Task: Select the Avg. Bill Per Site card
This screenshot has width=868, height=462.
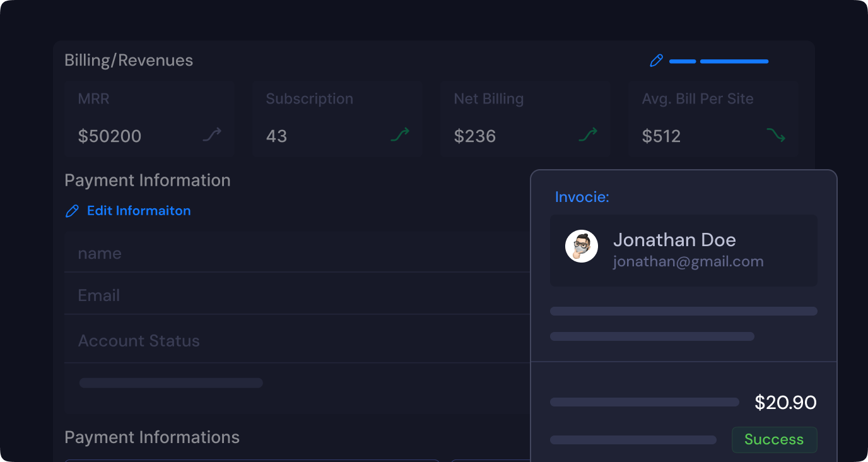Action: coord(713,119)
